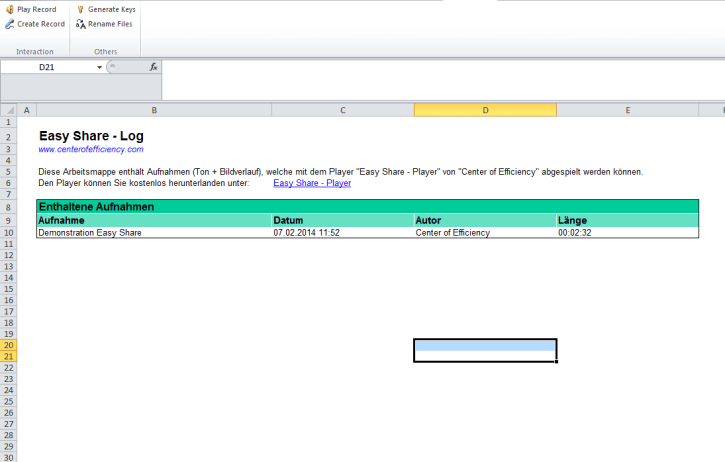Click the Create Record button label
The height and width of the screenshot is (462, 725).
tap(41, 24)
